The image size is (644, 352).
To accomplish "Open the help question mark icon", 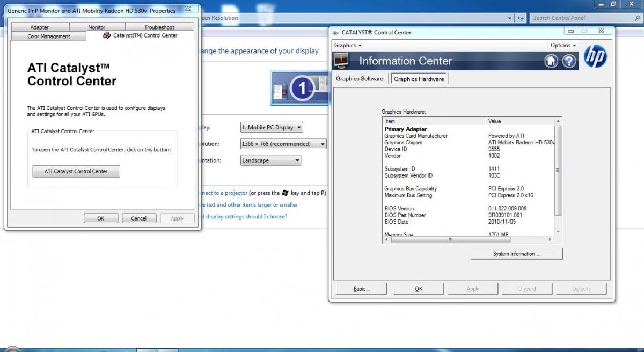I will tap(569, 61).
